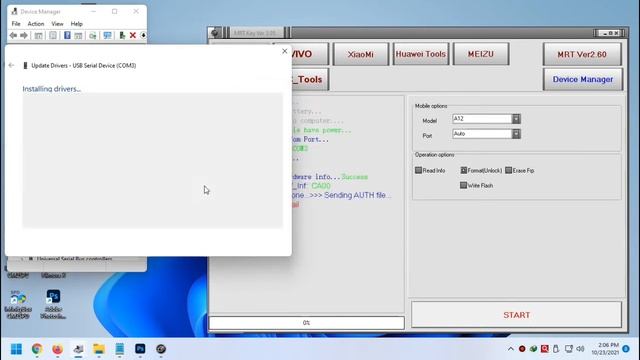Click the Show/hide console tree toolbar icon

[38, 36]
